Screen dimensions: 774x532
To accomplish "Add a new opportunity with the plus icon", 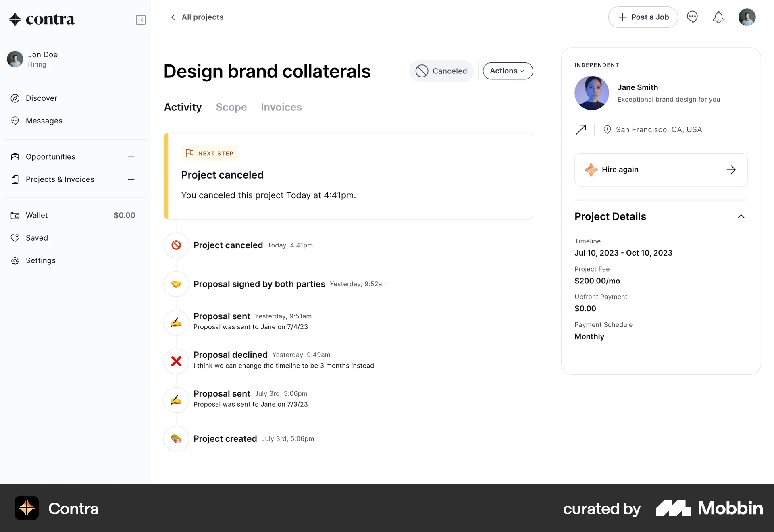I will click(131, 157).
